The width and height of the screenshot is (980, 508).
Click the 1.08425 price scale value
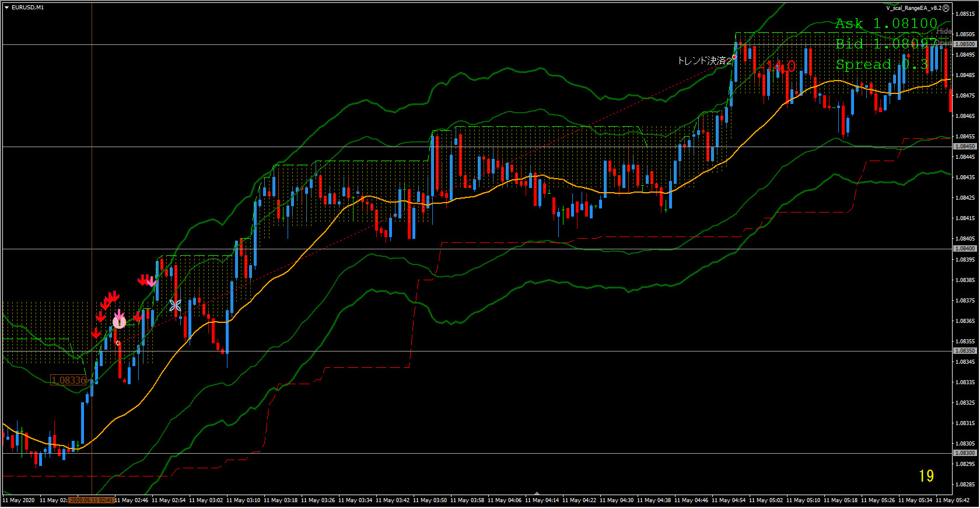tap(965, 198)
